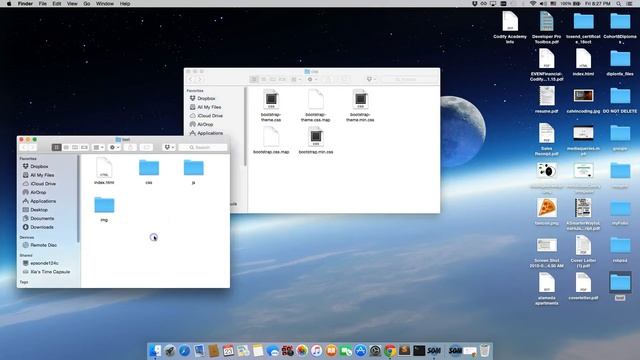Go back in the front Finder window
This screenshot has width=640, height=360.
coord(24,147)
